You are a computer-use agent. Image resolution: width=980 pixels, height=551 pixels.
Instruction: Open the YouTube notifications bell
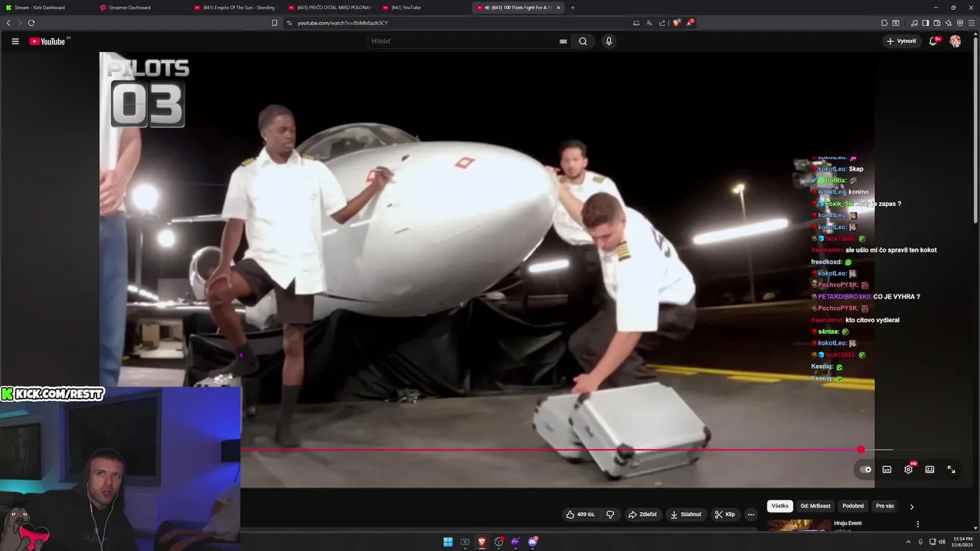point(933,41)
